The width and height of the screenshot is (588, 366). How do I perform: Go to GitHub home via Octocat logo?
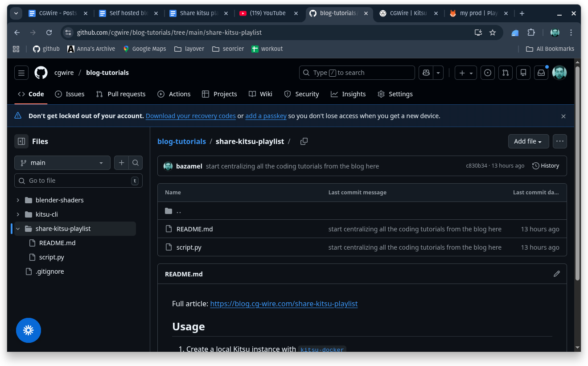41,73
